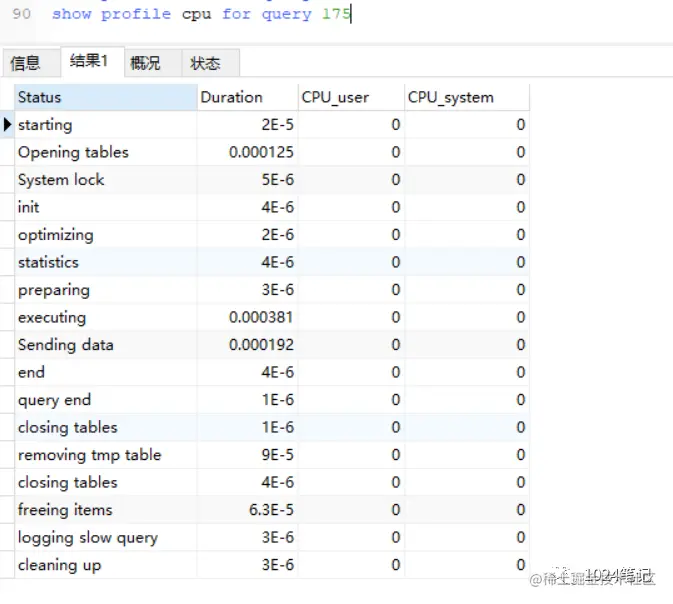
Task: Switch to the 信息 tab
Action: click(31, 63)
